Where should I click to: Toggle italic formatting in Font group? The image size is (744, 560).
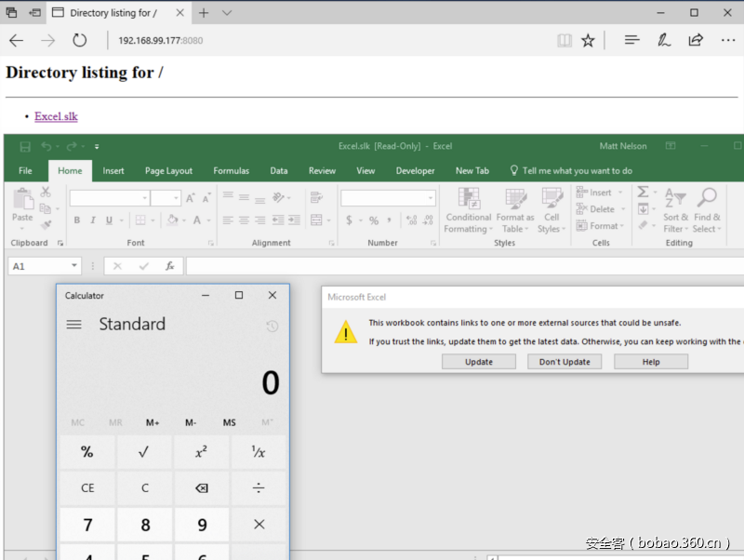click(x=92, y=220)
